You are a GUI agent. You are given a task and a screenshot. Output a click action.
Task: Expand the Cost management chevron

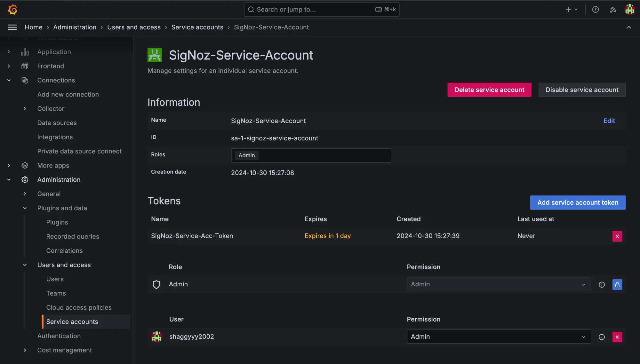(x=25, y=350)
